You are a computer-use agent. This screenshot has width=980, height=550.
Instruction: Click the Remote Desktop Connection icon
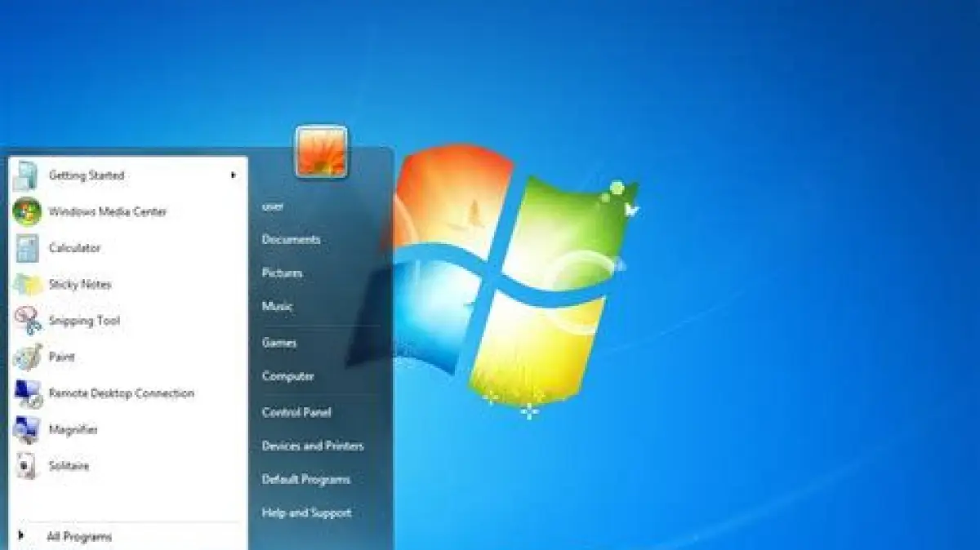[x=27, y=394]
